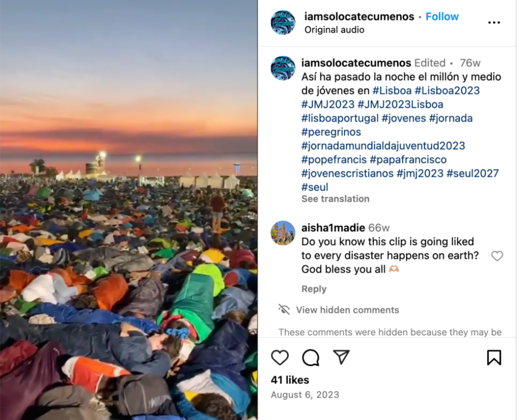
Task: Show the caption via See translation
Action: (x=335, y=199)
